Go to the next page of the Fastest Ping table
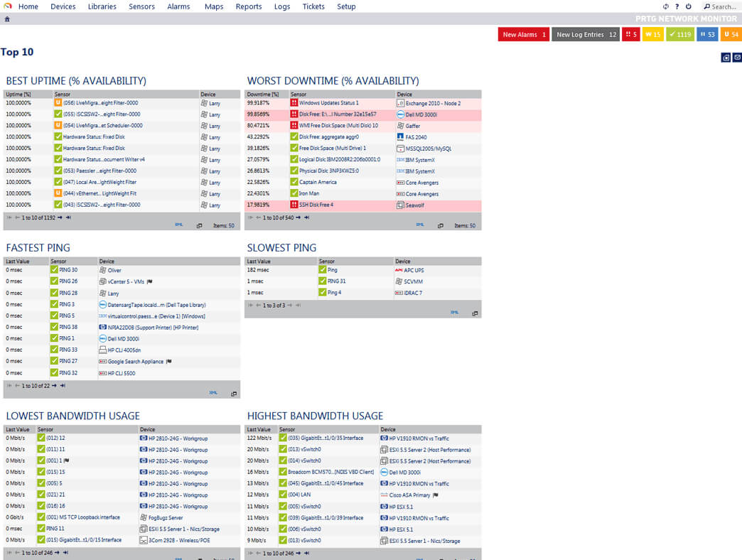 tap(55, 385)
